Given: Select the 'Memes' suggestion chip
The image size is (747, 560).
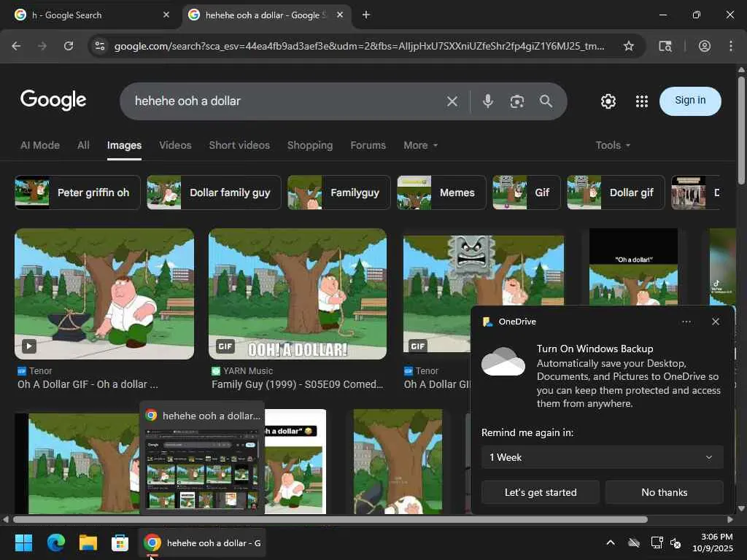Looking at the screenshot, I should (x=441, y=192).
